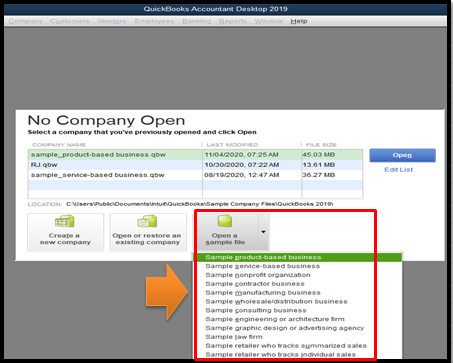Choose Sample retailer who tracks individual sales
The width and height of the screenshot is (453, 363).
(298, 355)
